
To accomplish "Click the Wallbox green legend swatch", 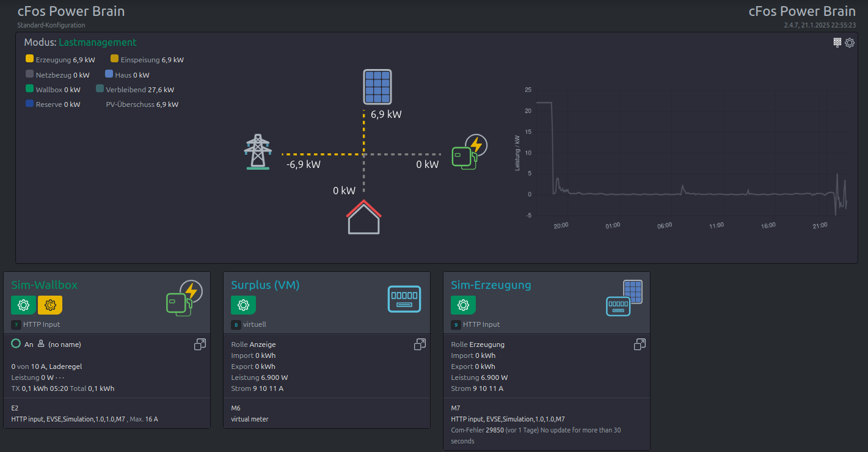I will coord(30,89).
